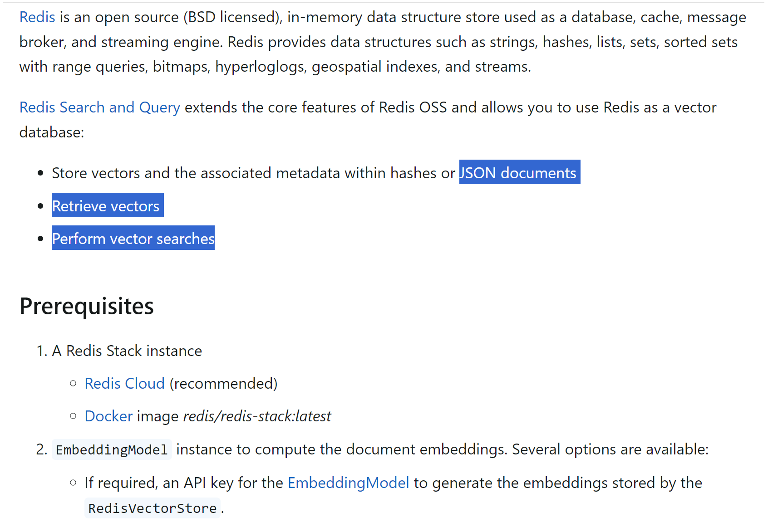
Task: Follow the blue EmbeddingModel link
Action: click(349, 483)
